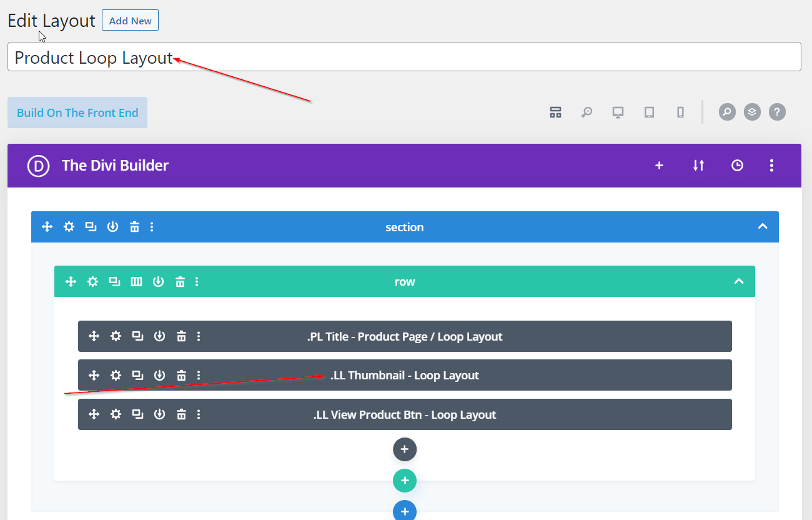
Task: Switch to phone preview mode
Action: pyautogui.click(x=680, y=112)
